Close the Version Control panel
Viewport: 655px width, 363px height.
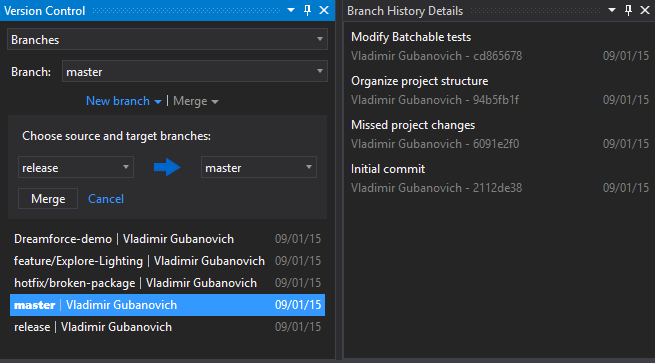tap(324, 10)
